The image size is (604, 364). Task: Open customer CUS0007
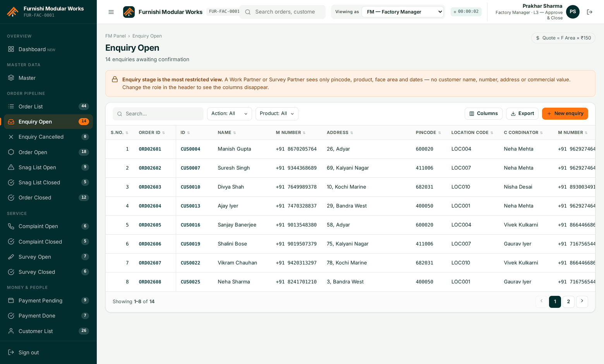tap(190, 168)
